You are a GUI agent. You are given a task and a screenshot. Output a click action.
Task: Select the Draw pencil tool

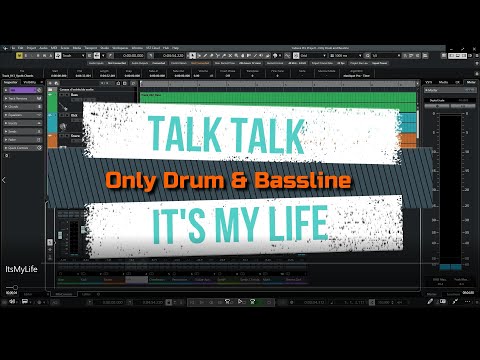205,55
